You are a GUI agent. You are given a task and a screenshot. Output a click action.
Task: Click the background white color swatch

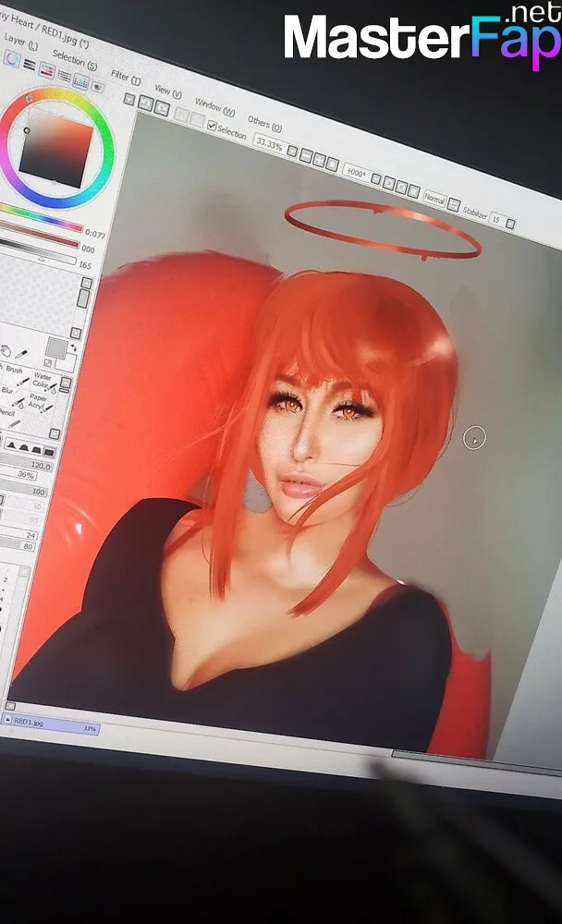coord(66,361)
